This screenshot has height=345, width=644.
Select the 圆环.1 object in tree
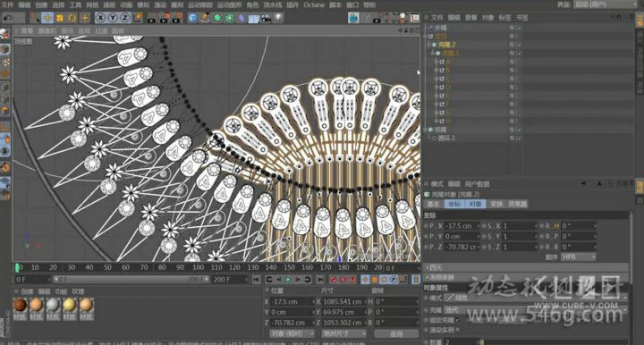(446, 139)
